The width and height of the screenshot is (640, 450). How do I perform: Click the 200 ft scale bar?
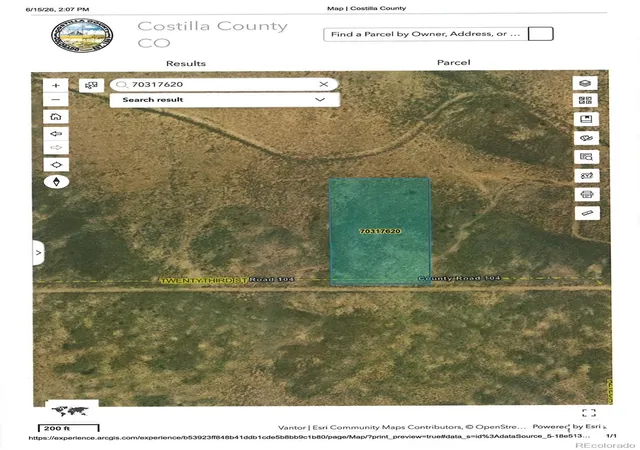tap(69, 428)
